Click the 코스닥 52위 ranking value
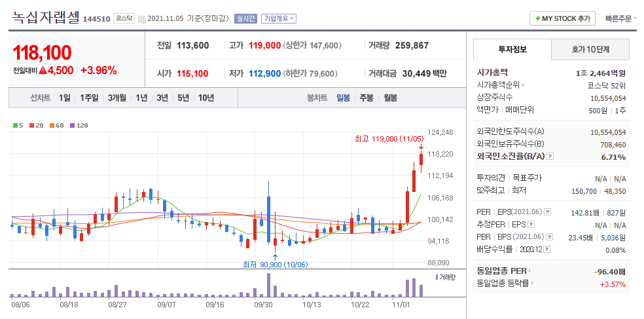 pos(607,86)
